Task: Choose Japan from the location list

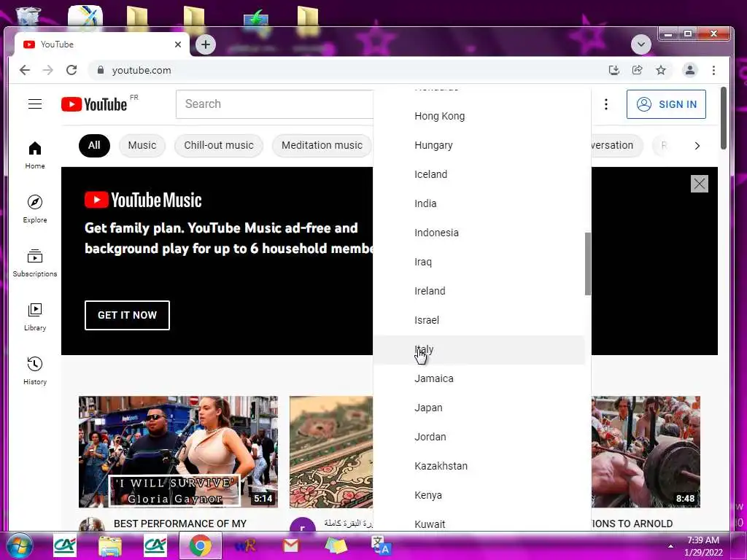Action: (479, 408)
